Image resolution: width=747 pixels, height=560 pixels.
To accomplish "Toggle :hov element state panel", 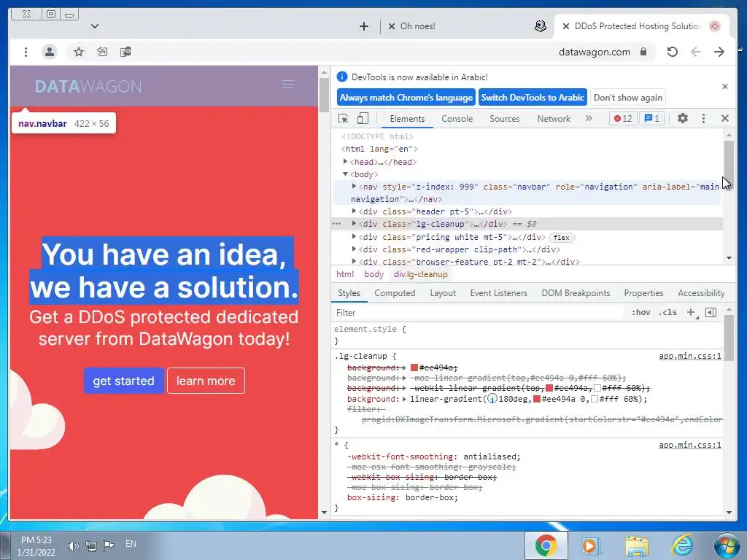I will pyautogui.click(x=640, y=312).
